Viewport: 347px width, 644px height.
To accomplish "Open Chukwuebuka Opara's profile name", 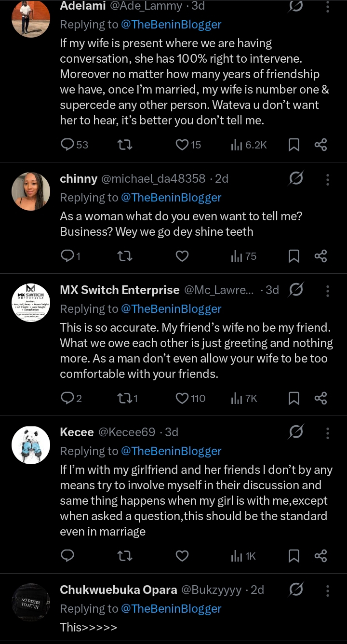I will [x=118, y=590].
